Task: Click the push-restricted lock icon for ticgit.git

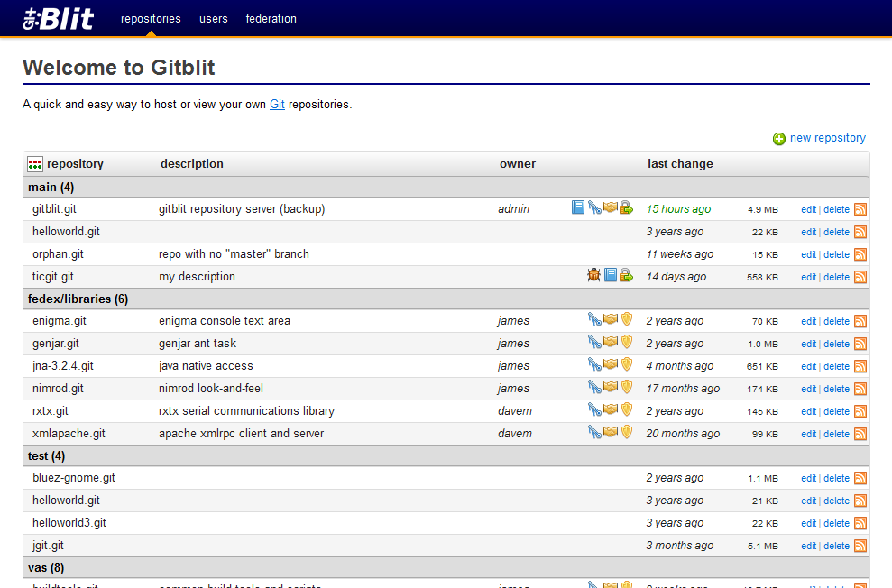Action: tap(628, 276)
